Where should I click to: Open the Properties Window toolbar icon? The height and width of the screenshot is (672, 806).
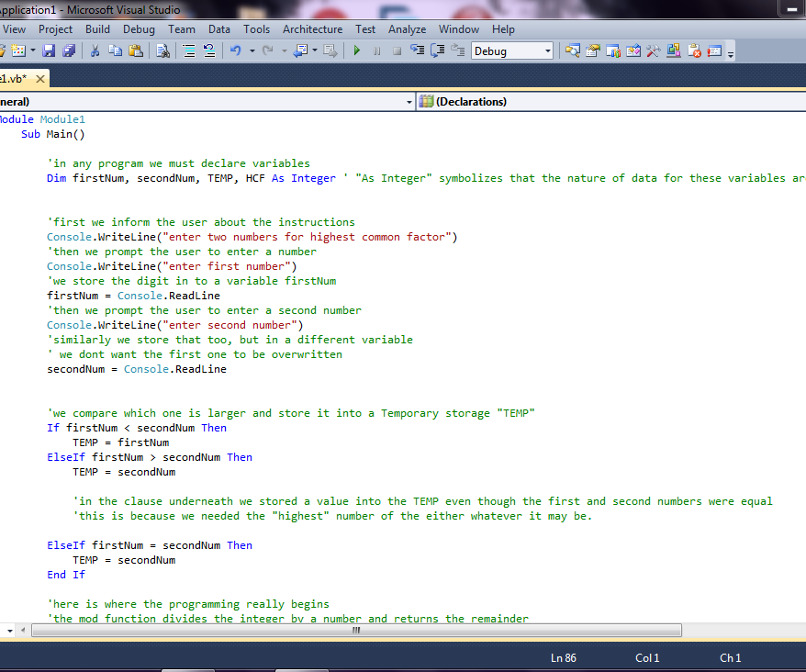coord(593,50)
